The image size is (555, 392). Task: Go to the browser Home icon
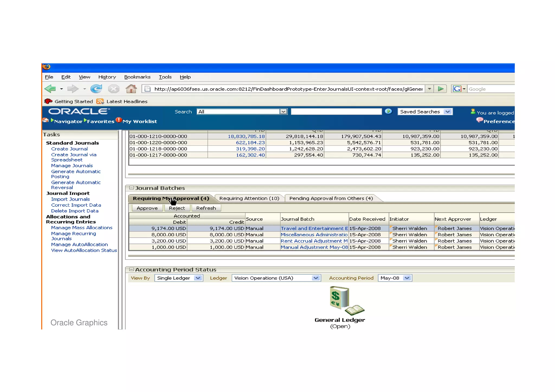coord(131,89)
